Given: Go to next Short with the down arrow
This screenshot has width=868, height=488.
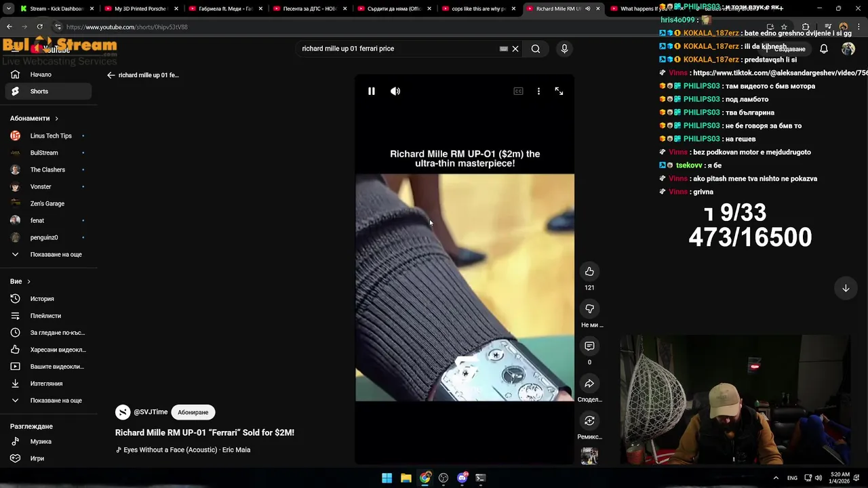Looking at the screenshot, I should click(x=846, y=288).
